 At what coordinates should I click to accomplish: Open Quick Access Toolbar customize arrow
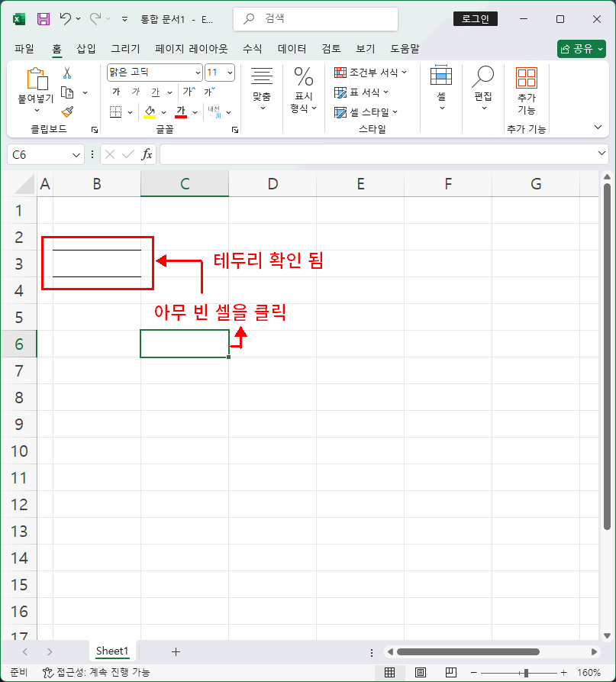[124, 19]
